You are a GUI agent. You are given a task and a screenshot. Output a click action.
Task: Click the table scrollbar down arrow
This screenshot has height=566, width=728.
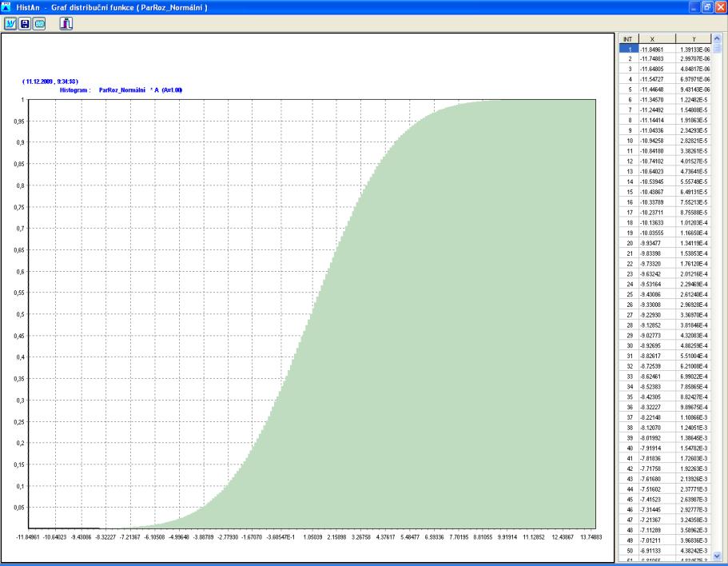click(x=716, y=556)
